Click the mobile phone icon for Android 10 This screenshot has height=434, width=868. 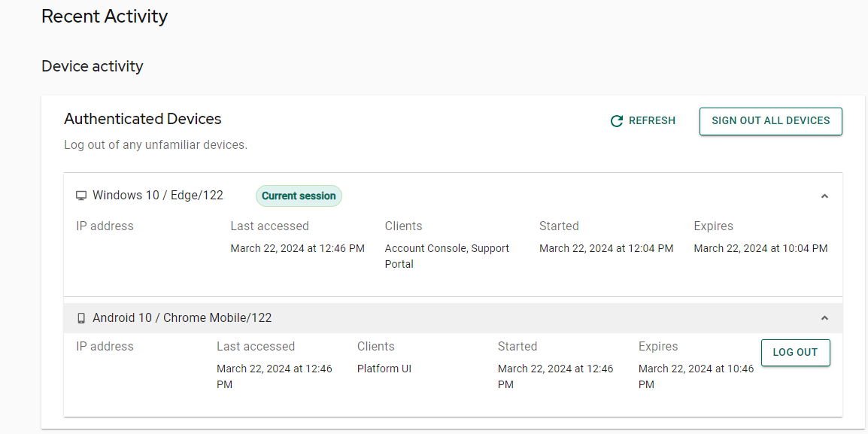pos(81,318)
